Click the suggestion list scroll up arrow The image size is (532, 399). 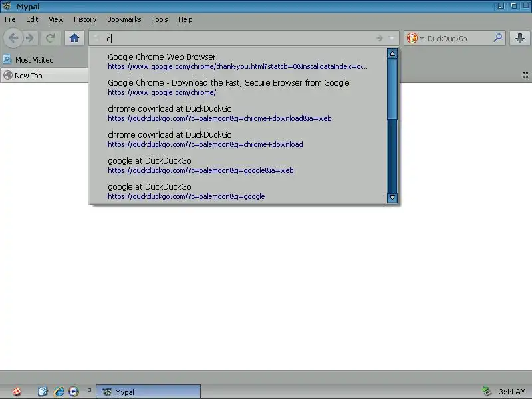click(x=392, y=53)
